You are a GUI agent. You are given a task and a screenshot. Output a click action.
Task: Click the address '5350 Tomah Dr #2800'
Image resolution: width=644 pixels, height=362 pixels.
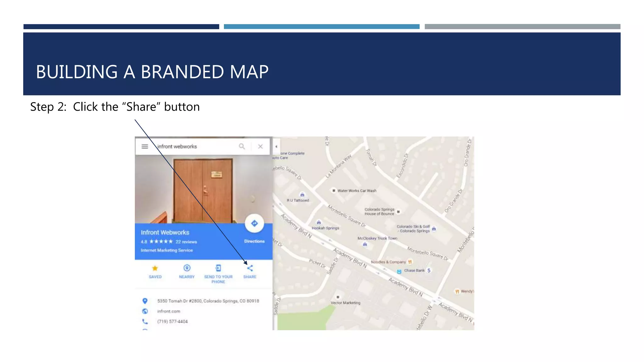coord(179,301)
